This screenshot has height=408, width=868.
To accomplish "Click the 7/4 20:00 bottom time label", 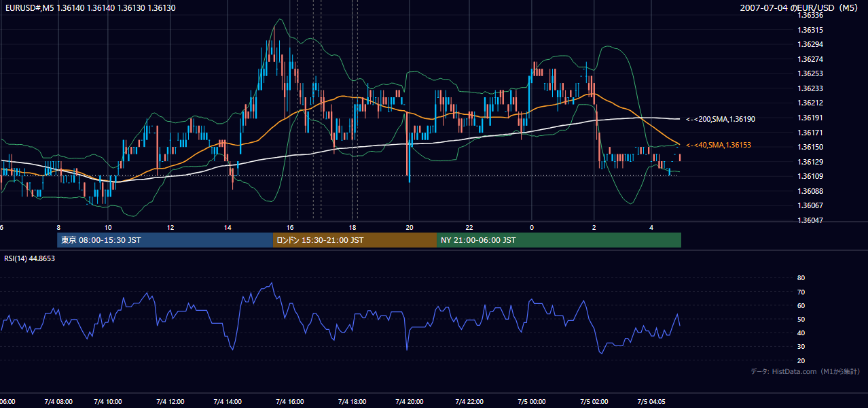I will [409, 401].
